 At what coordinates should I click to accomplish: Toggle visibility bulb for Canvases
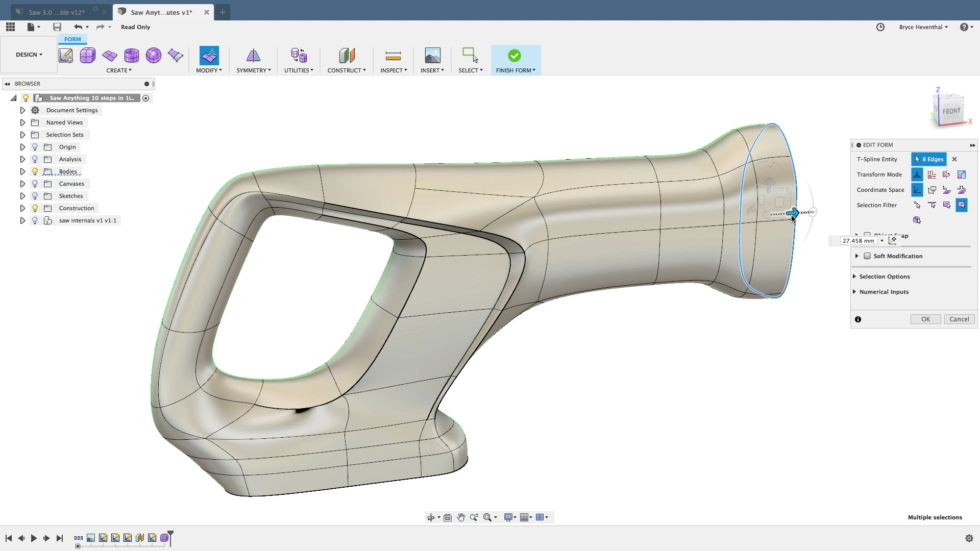(35, 184)
